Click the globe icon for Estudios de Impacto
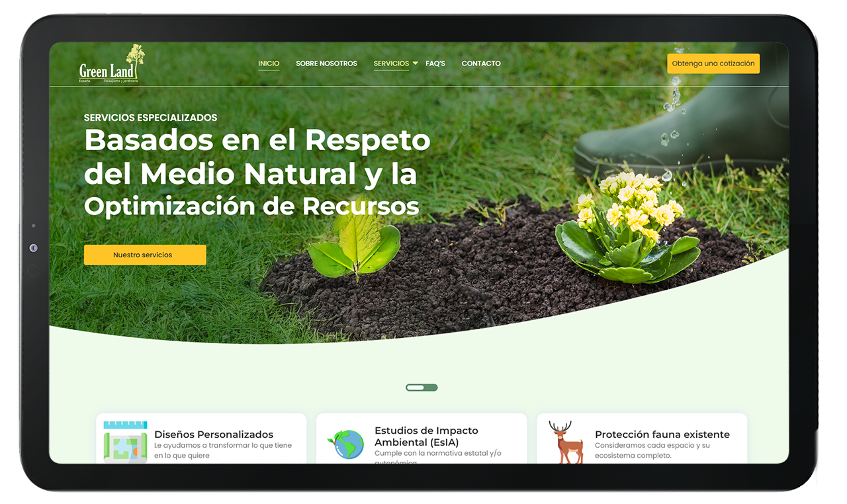847x504 pixels. pyautogui.click(x=347, y=444)
